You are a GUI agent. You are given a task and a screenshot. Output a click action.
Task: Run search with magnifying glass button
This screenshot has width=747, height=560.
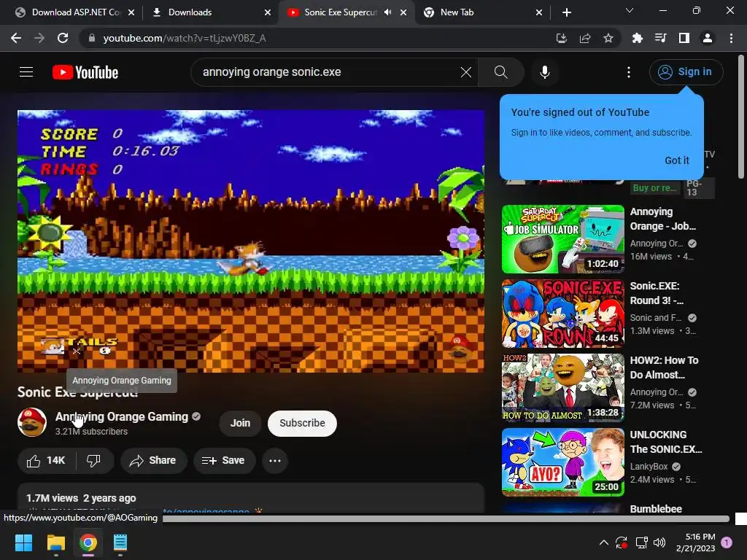click(500, 72)
